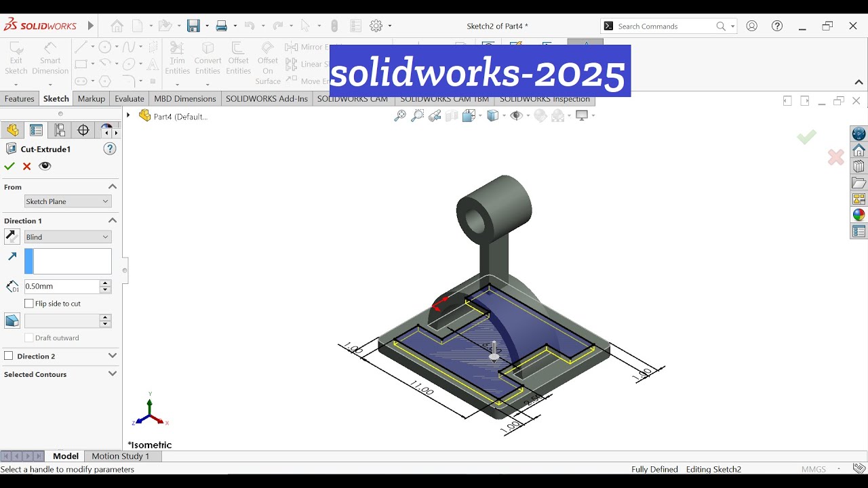The height and width of the screenshot is (488, 868).
Task: Click Search Commands box
Action: (669, 26)
